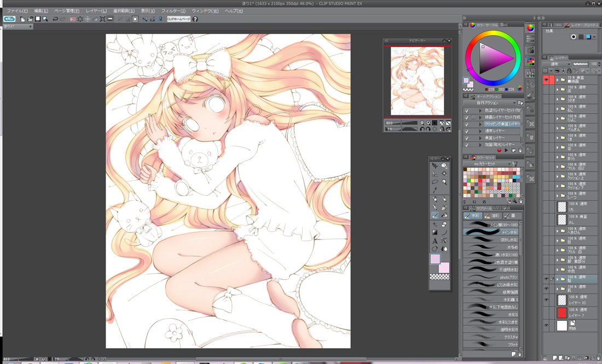Select the メイン水彩 brush
This screenshot has width=602, height=364.
tap(491, 232)
